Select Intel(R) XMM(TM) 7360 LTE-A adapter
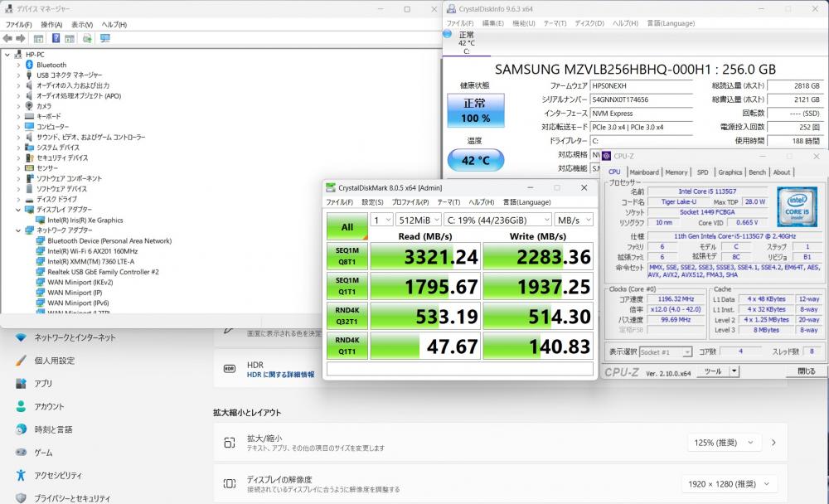829x504 pixels. [x=90, y=261]
